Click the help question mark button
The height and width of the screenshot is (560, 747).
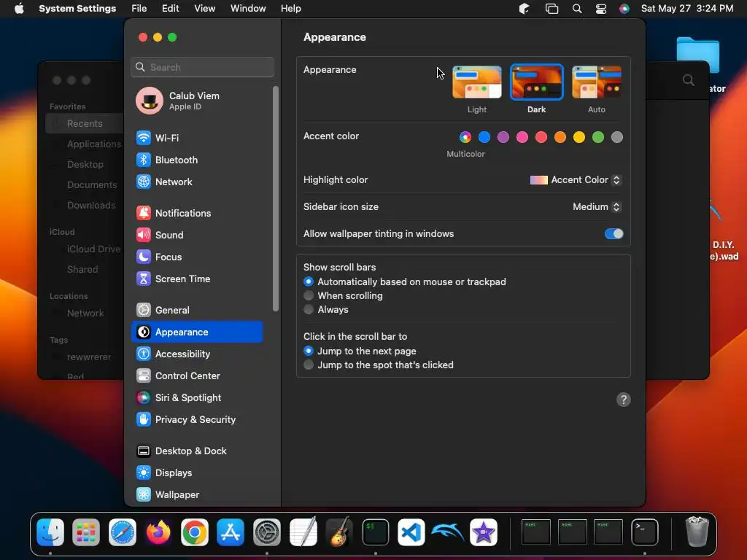click(623, 400)
